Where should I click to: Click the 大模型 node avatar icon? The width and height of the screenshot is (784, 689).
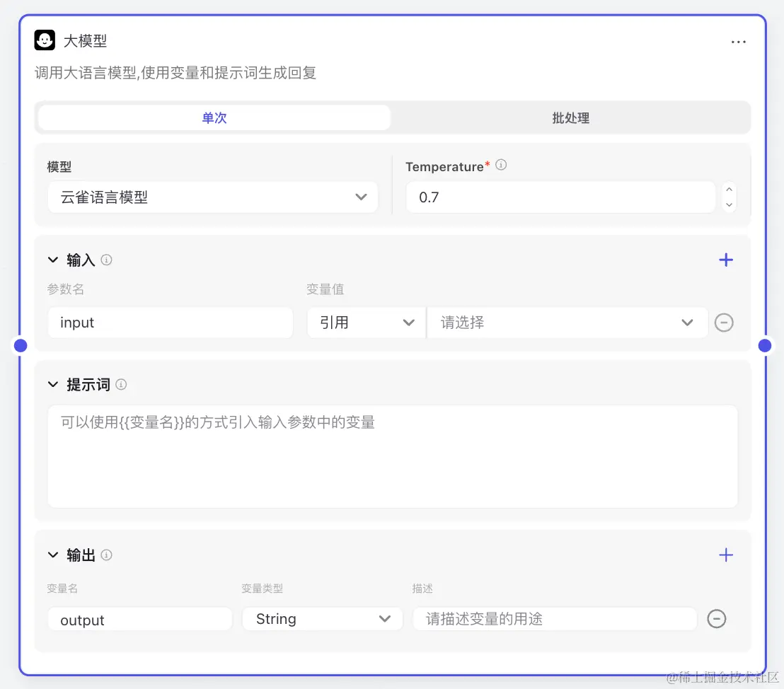pos(45,40)
